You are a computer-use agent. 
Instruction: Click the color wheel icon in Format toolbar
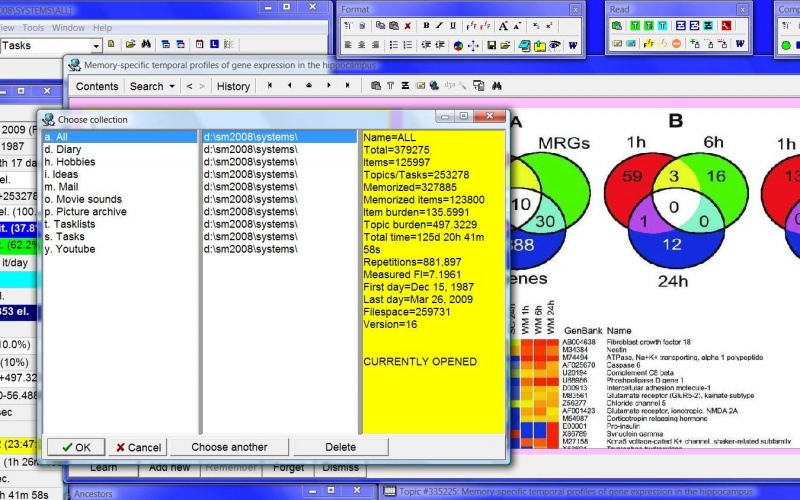coord(457,45)
